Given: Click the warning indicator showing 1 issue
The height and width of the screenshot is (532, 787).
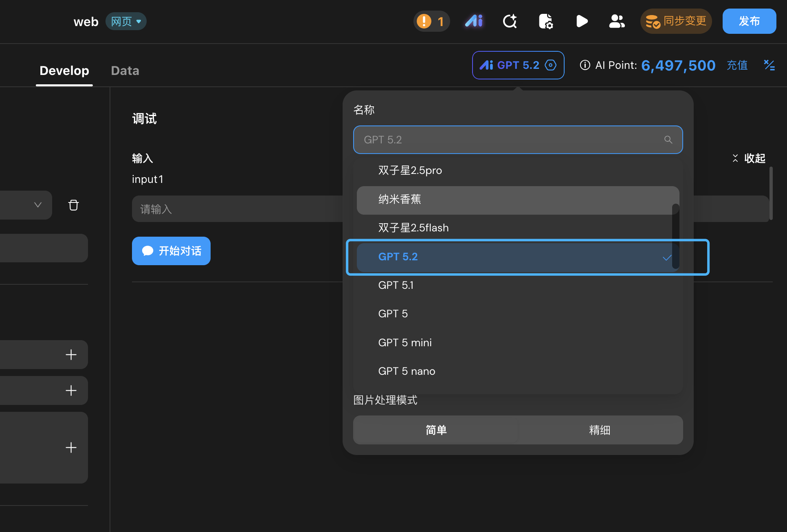Looking at the screenshot, I should click(431, 21).
